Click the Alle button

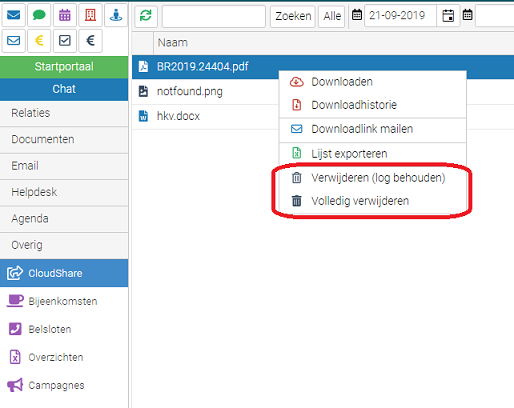[x=332, y=16]
